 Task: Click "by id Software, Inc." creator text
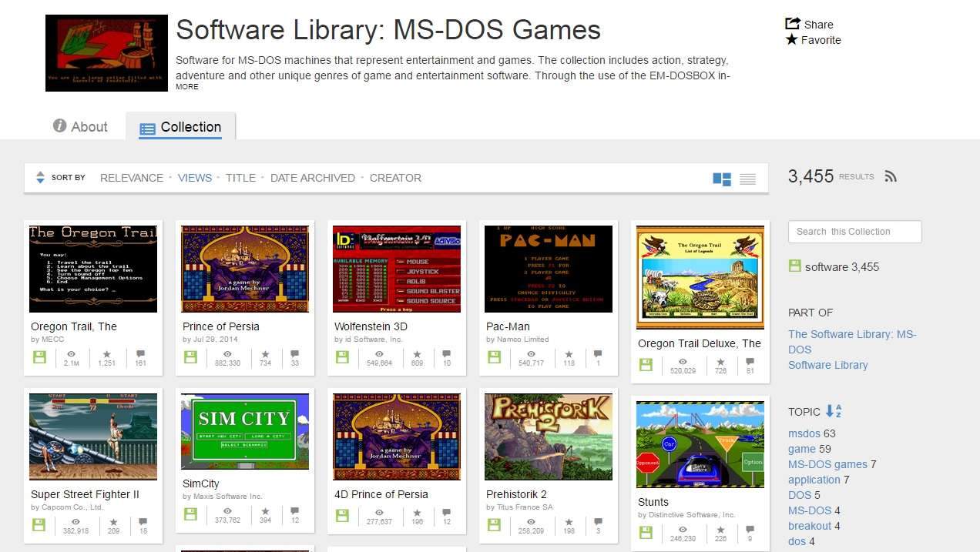368,340
